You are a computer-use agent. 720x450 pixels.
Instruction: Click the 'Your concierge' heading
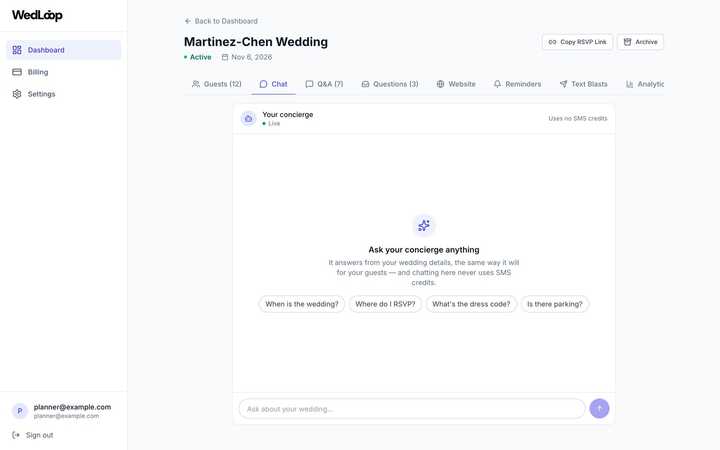[x=287, y=114]
